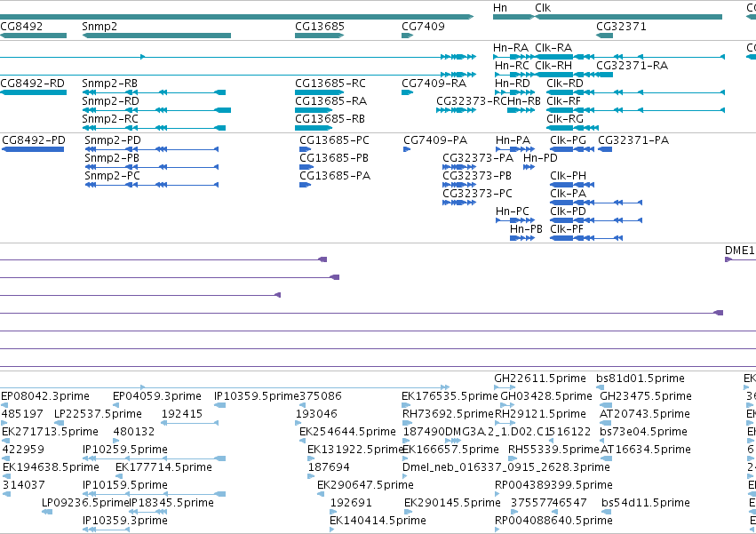The width and height of the screenshot is (756, 534).
Task: Select EST Dmel_neb_016337_0915_2628.3prime
Action: pyautogui.click(x=506, y=467)
